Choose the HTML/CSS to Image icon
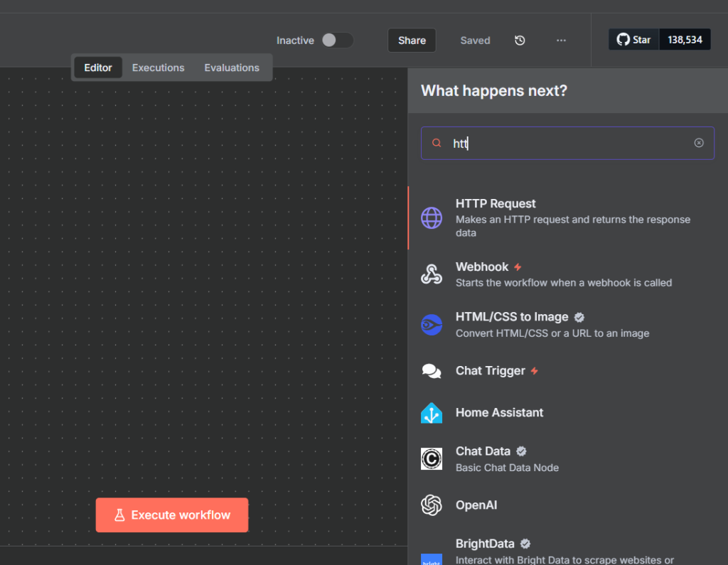 [432, 324]
